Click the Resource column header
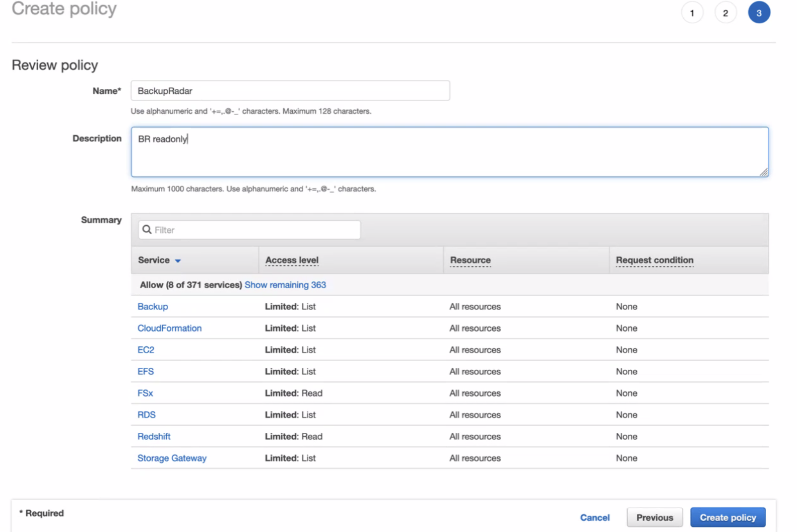The width and height of the screenshot is (797, 532). click(470, 260)
